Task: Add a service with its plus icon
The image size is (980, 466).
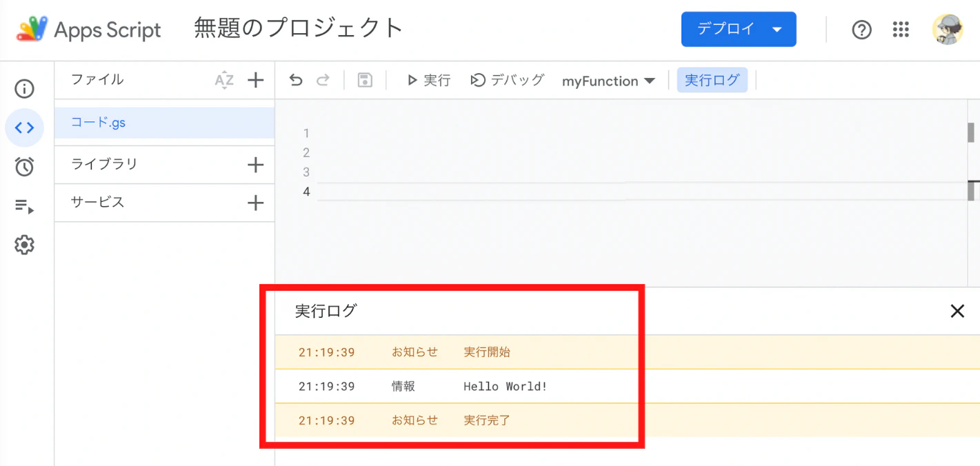Action: (x=256, y=203)
